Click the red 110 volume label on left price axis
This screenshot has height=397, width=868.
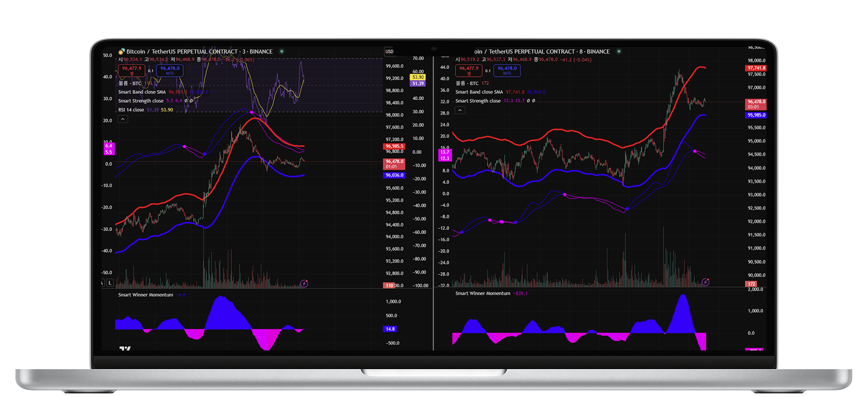(x=390, y=286)
